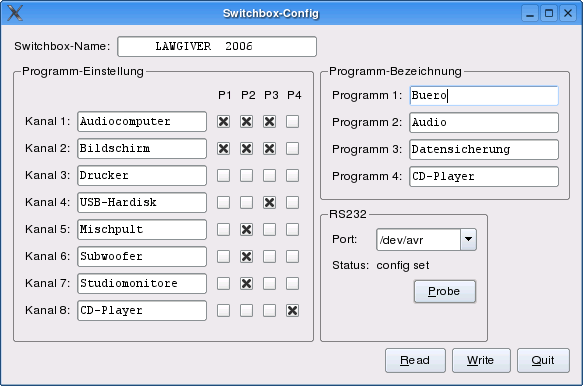Click the status text config set

pos(403,266)
